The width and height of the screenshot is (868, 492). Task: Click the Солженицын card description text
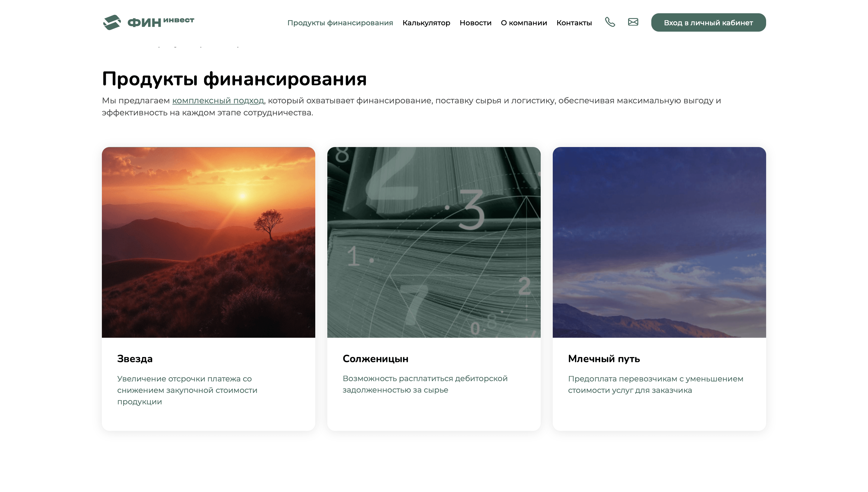click(x=425, y=384)
